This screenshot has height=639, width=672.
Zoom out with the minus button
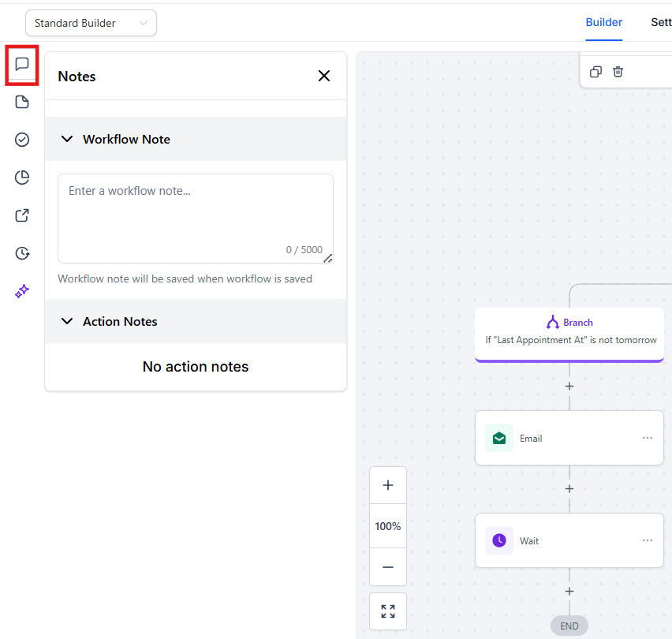coord(388,567)
